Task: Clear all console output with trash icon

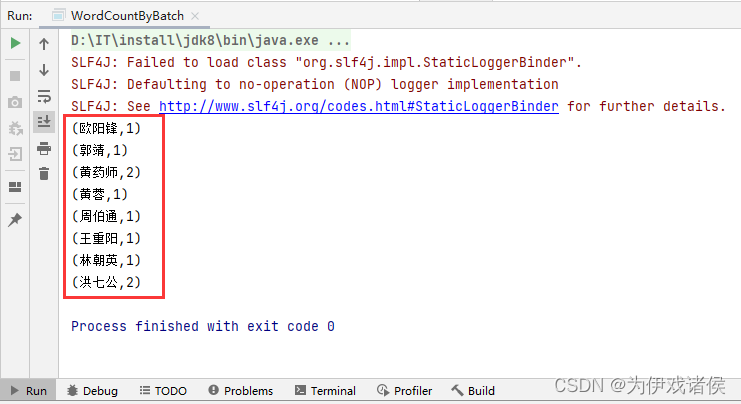Action: (x=44, y=173)
